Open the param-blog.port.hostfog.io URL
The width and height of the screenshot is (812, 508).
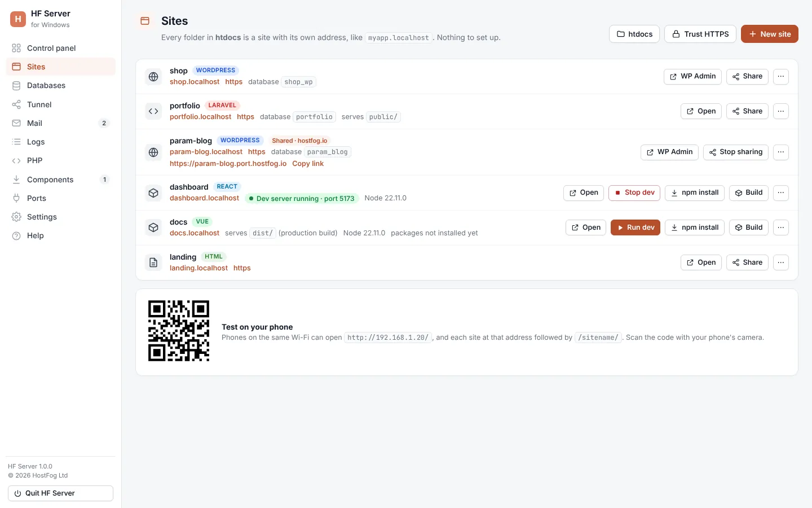228,164
